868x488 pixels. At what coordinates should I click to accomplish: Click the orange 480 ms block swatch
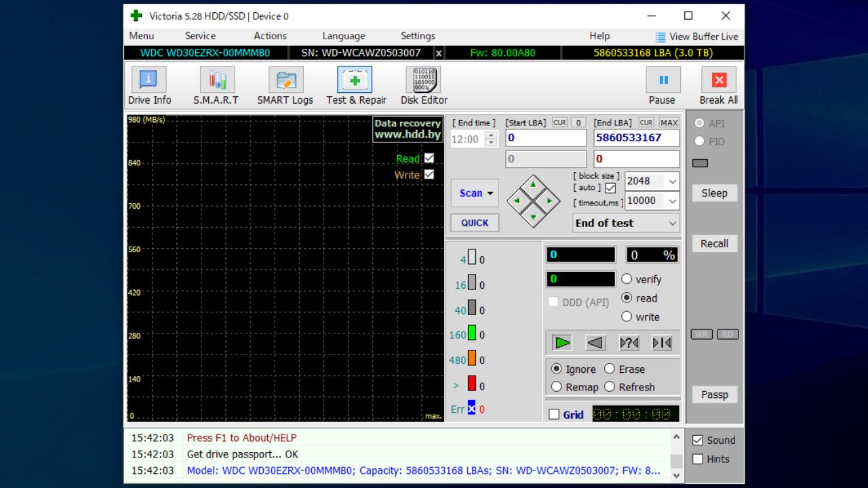[472, 359]
